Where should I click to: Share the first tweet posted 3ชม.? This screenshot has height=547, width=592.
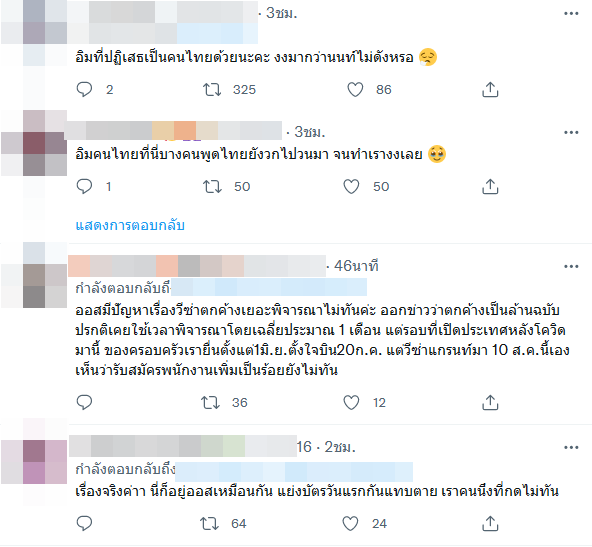pyautogui.click(x=490, y=89)
